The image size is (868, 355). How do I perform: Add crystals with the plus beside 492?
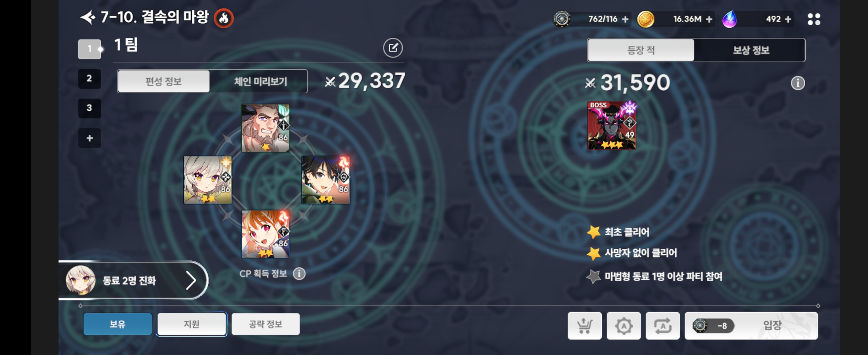788,19
